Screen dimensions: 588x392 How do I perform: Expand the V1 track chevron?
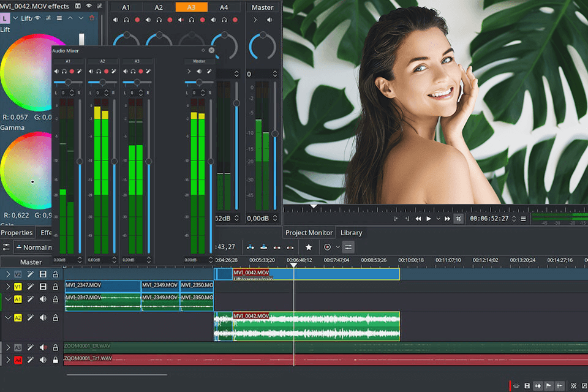tap(8, 287)
